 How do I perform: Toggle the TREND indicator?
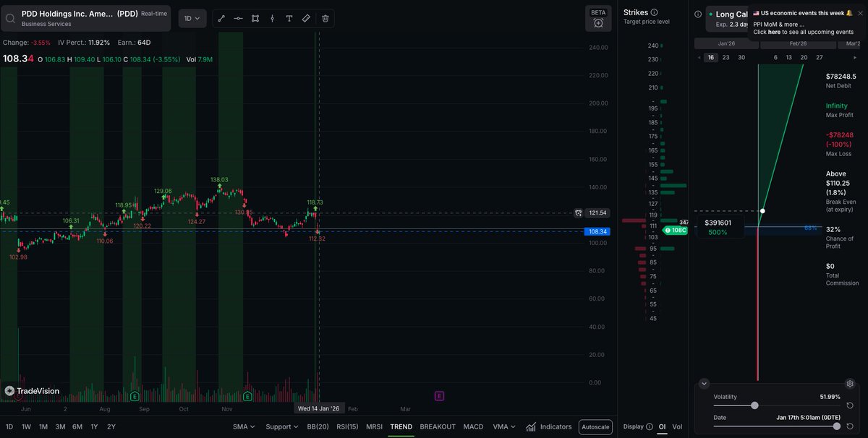[401, 426]
